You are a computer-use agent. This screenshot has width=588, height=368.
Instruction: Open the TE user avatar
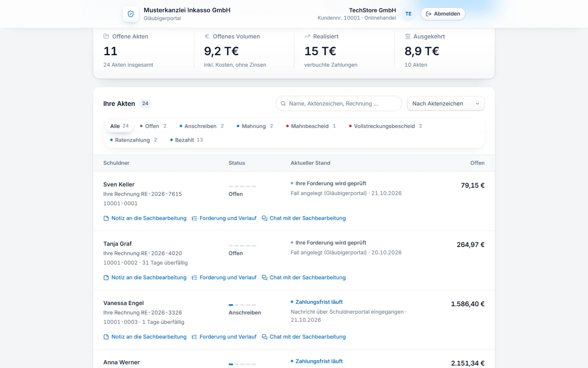[408, 14]
